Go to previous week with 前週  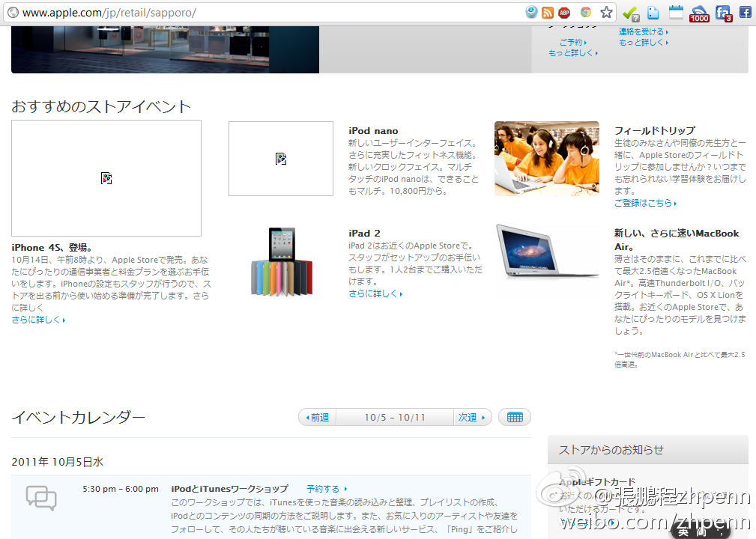[x=317, y=417]
